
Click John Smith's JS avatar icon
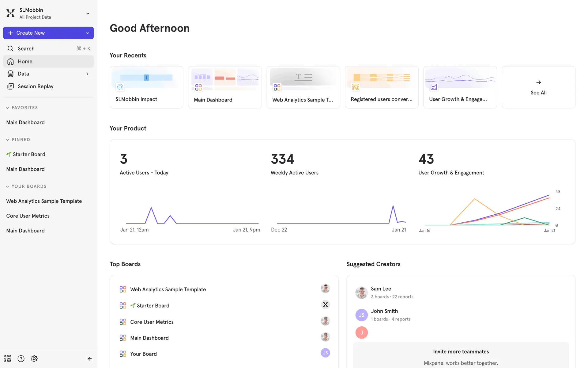point(361,315)
